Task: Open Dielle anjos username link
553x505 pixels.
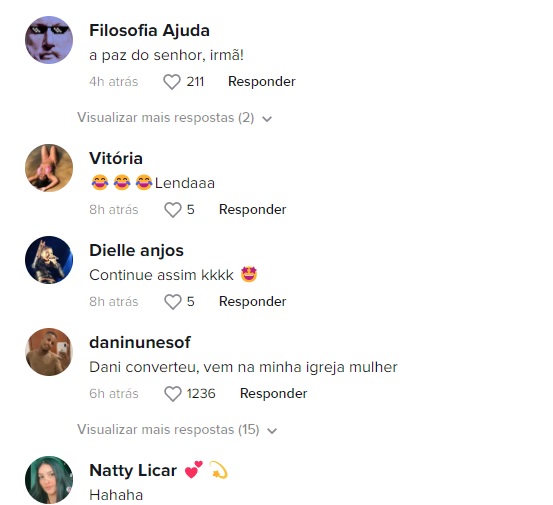Action: coord(136,251)
